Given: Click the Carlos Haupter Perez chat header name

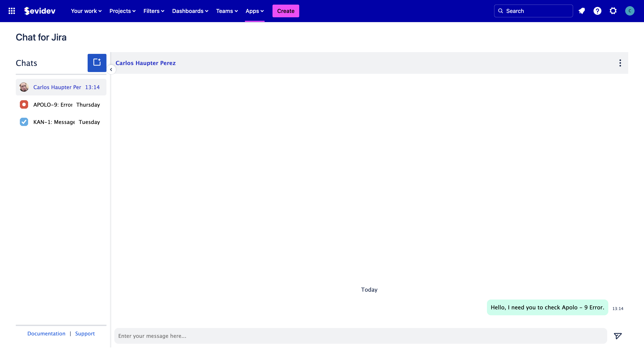Looking at the screenshot, I should (x=145, y=63).
